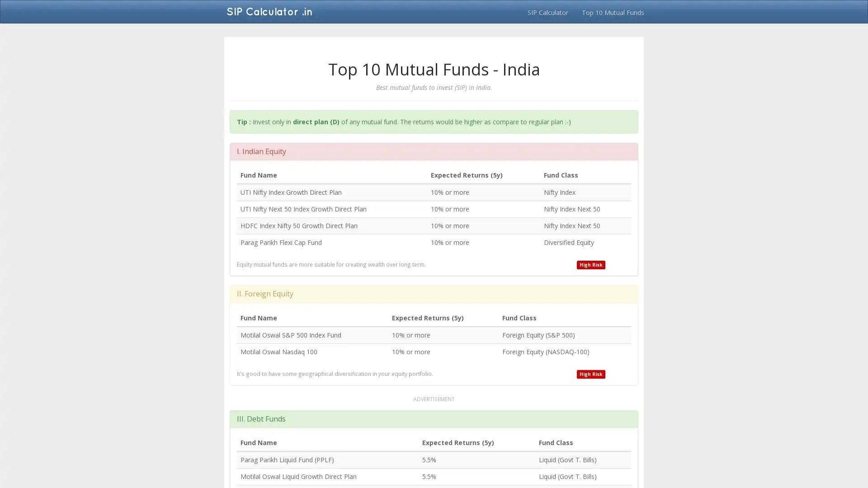The height and width of the screenshot is (488, 868).
Task: Click the Top 10 Mutual Funds - India heading
Action: [x=434, y=69]
